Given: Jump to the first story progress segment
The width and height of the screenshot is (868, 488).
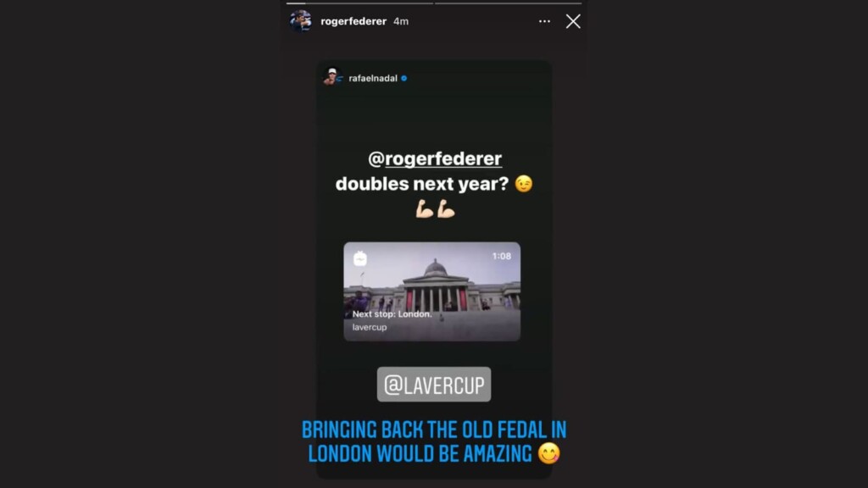Looking at the screenshot, I should point(359,3).
